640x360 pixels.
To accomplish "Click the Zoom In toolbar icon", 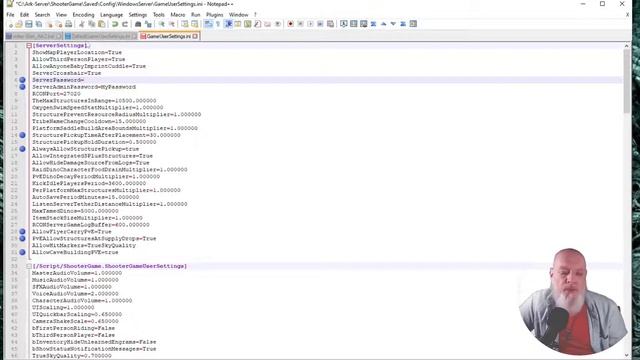I will 162,24.
